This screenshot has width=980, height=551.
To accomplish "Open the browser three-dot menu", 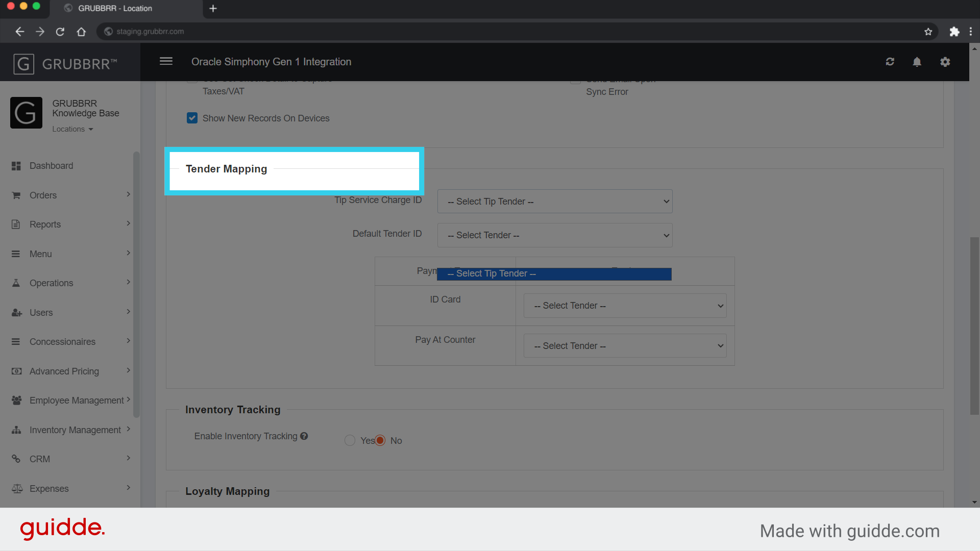I will [x=971, y=32].
